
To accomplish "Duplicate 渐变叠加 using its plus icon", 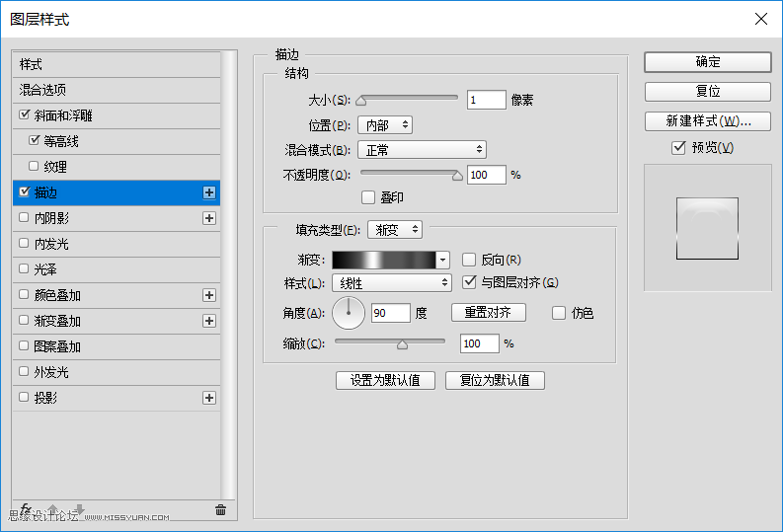I will [x=208, y=321].
